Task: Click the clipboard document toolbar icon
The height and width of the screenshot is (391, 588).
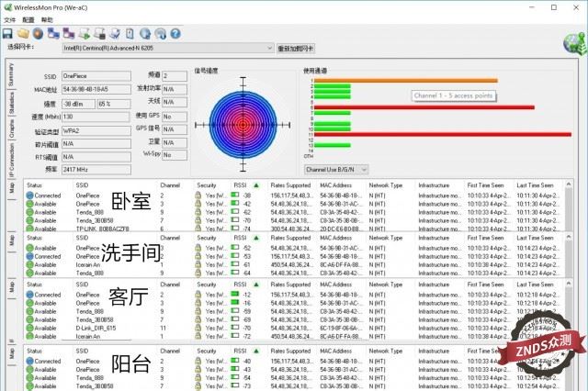Action: [x=130, y=34]
